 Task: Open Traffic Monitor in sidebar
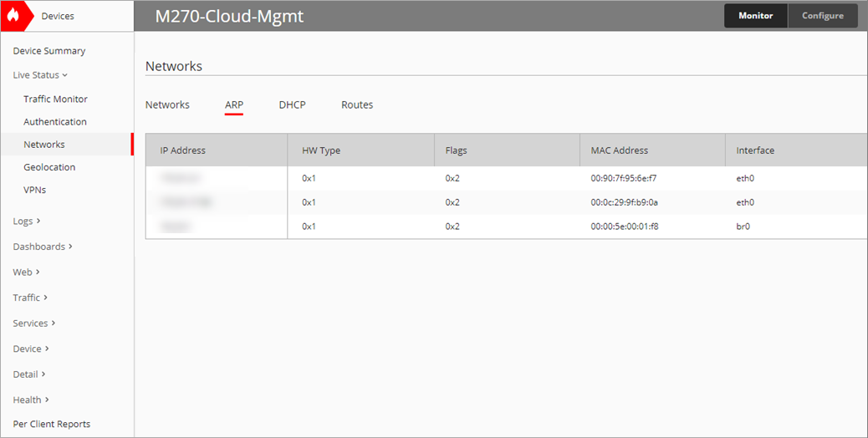tap(55, 99)
